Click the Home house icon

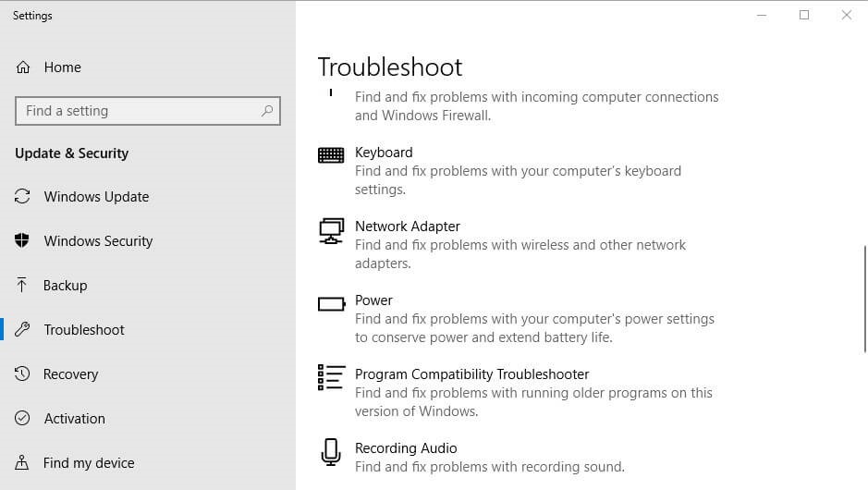tap(23, 67)
